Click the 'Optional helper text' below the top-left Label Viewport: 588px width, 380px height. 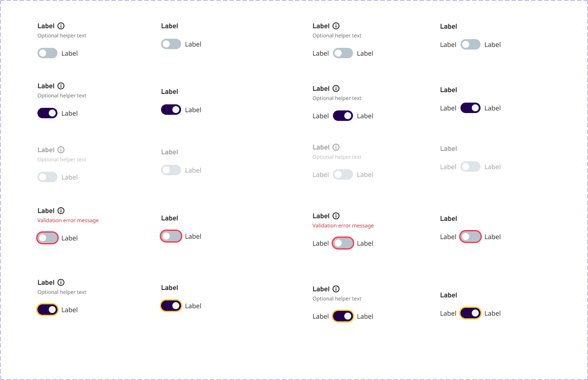(62, 35)
